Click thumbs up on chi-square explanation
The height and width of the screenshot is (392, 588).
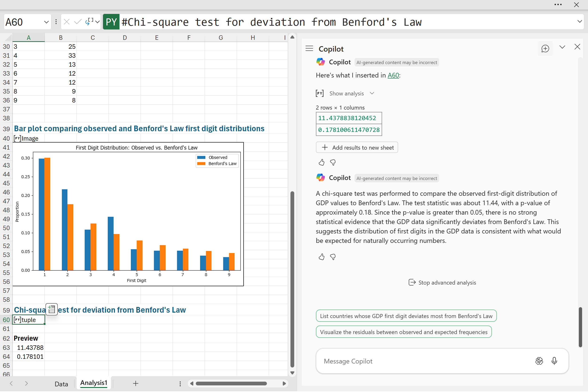coord(322,257)
